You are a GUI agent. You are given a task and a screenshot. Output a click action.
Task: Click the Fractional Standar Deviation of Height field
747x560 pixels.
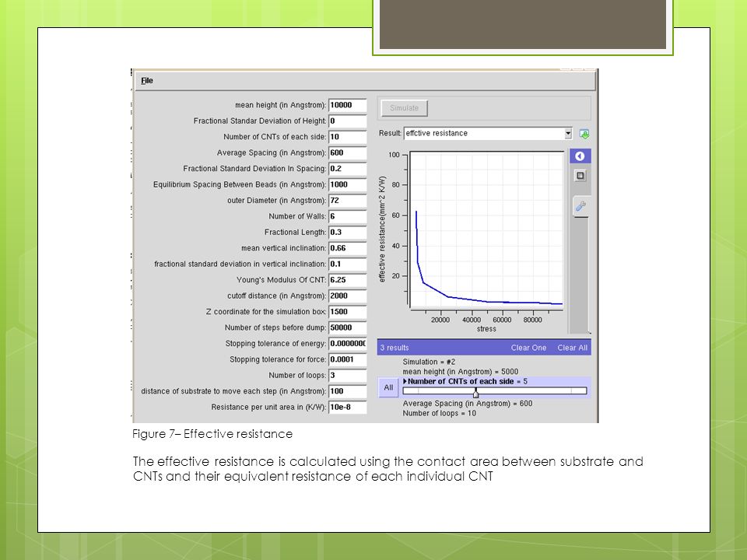(x=347, y=121)
